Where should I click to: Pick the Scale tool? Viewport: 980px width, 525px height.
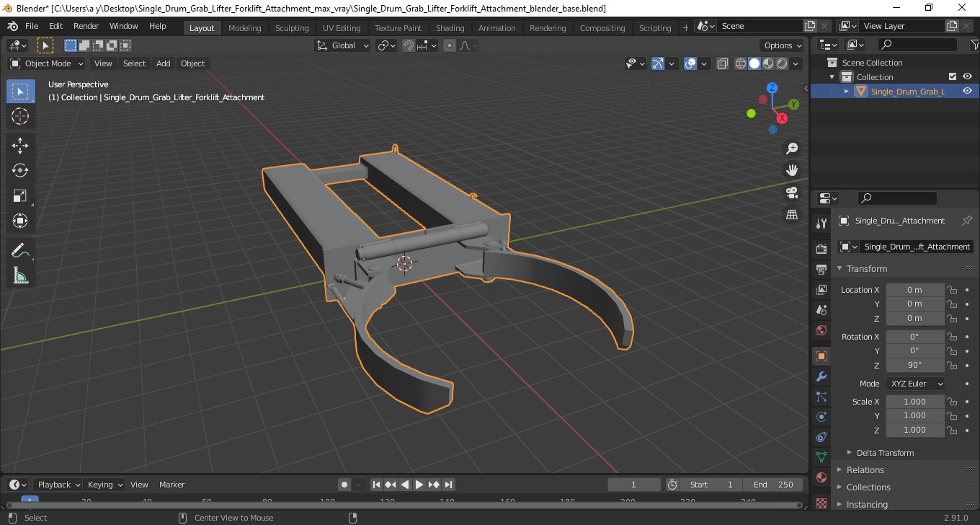pos(20,196)
